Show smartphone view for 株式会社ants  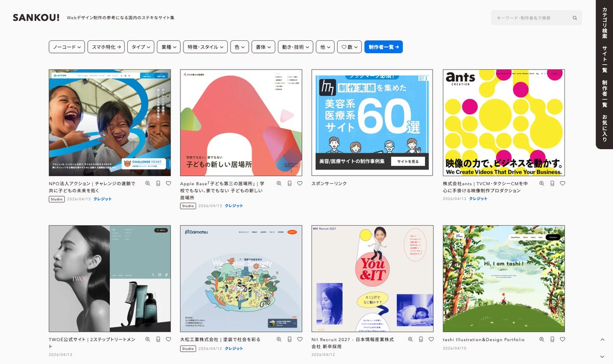point(552,183)
